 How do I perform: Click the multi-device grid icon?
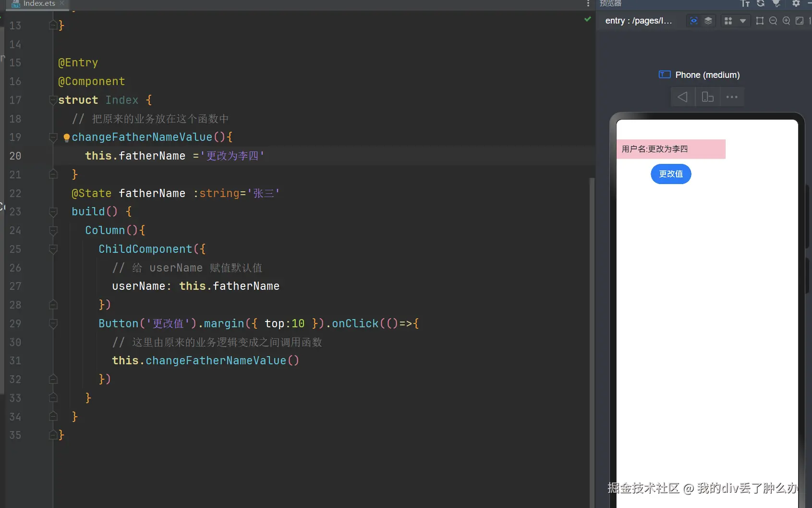click(x=728, y=21)
